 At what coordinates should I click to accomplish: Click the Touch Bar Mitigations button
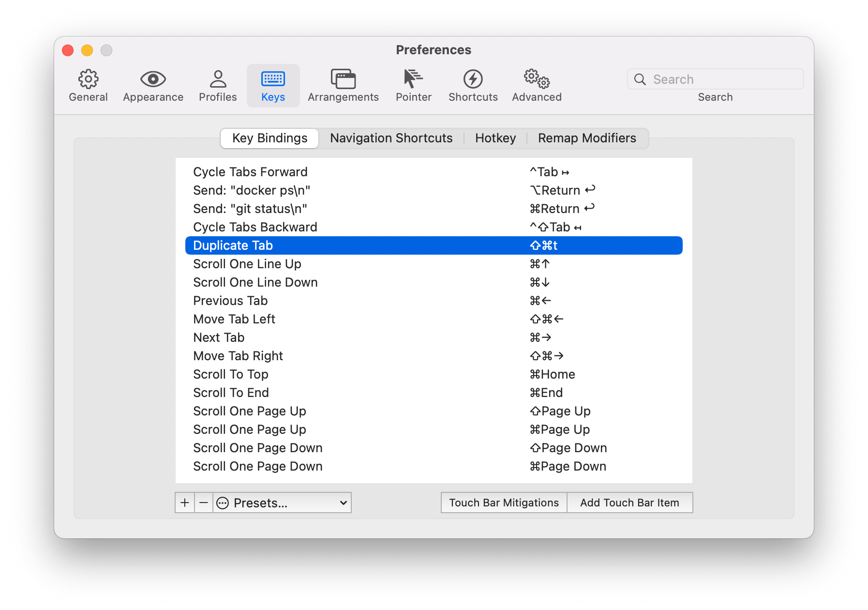point(503,503)
